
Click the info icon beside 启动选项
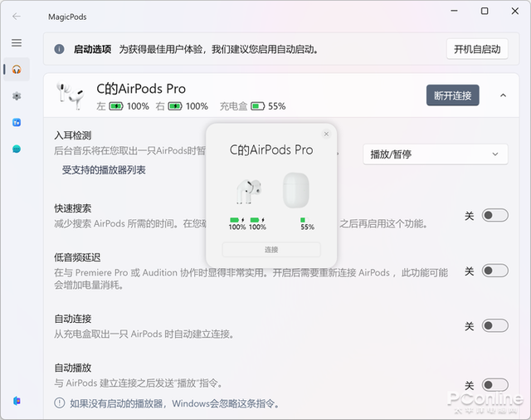(59, 50)
